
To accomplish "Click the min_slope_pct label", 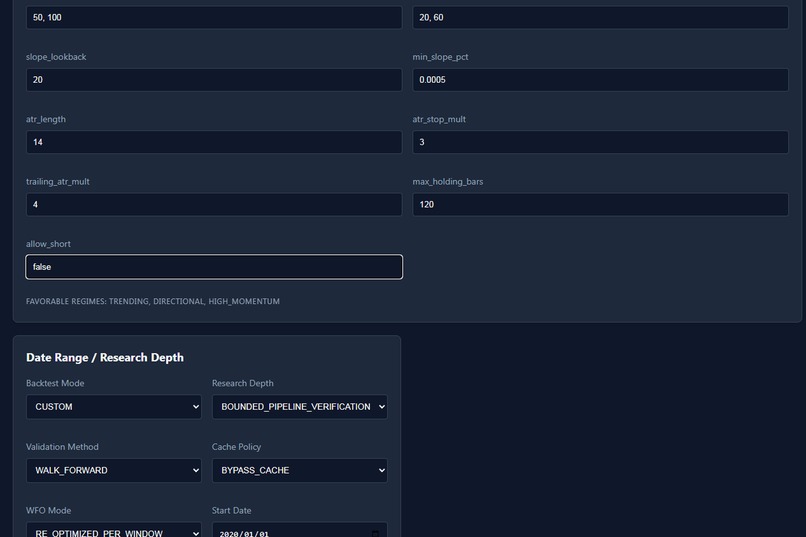I will (440, 57).
